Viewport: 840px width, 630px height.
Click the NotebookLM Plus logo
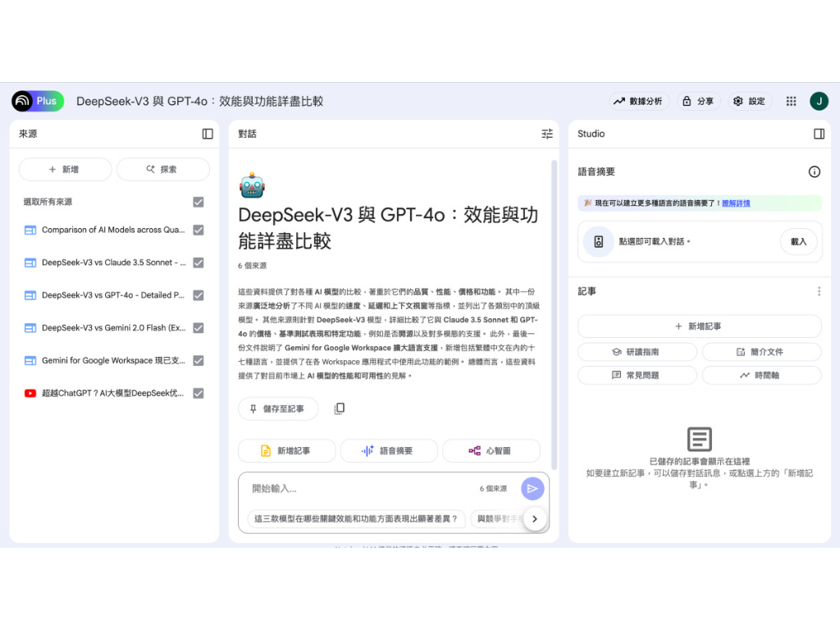[38, 101]
